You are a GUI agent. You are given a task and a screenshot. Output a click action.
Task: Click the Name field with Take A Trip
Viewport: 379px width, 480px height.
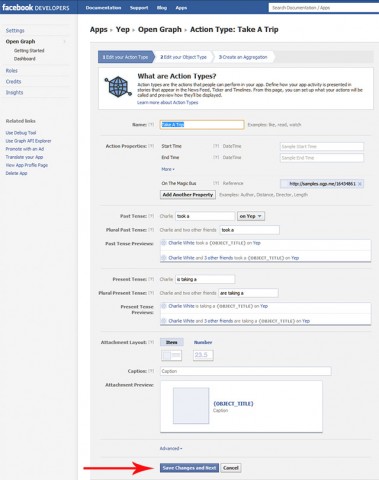(202, 125)
